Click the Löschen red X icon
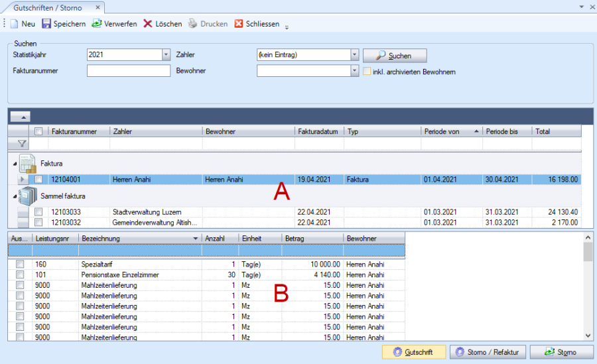Viewport: 597px width, 364px height. 148,24
